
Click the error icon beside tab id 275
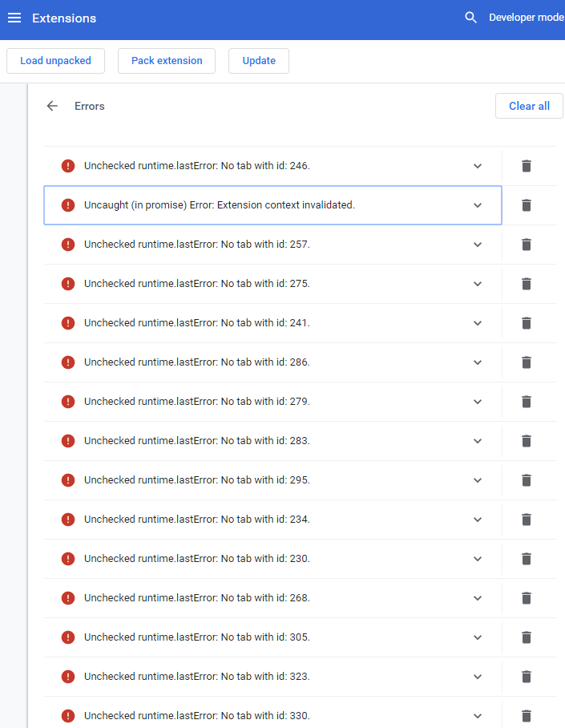pyautogui.click(x=68, y=284)
